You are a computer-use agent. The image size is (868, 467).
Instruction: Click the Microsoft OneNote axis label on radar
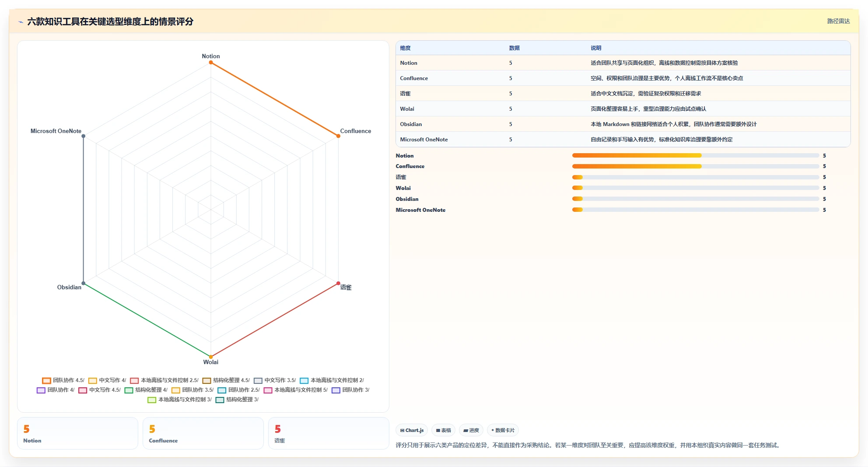(x=56, y=131)
